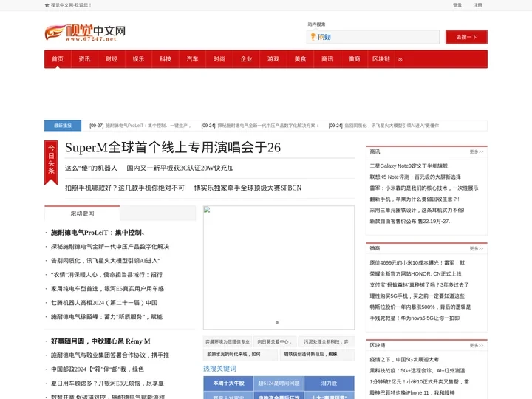Click the 污泥处理全新科技 tag
This screenshot has height=399, width=532.
pyautogui.click(x=326, y=341)
